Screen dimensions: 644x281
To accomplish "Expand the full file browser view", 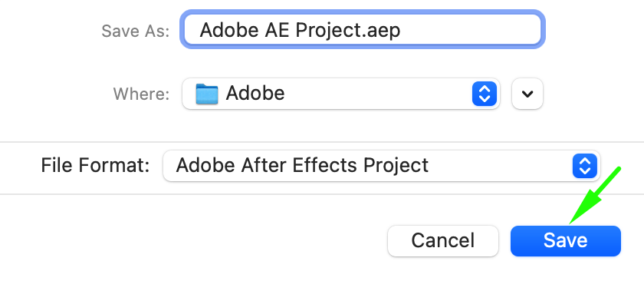I will (x=527, y=94).
